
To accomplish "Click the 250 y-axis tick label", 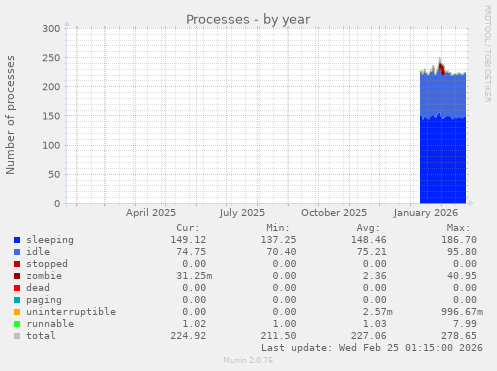I will [51, 58].
